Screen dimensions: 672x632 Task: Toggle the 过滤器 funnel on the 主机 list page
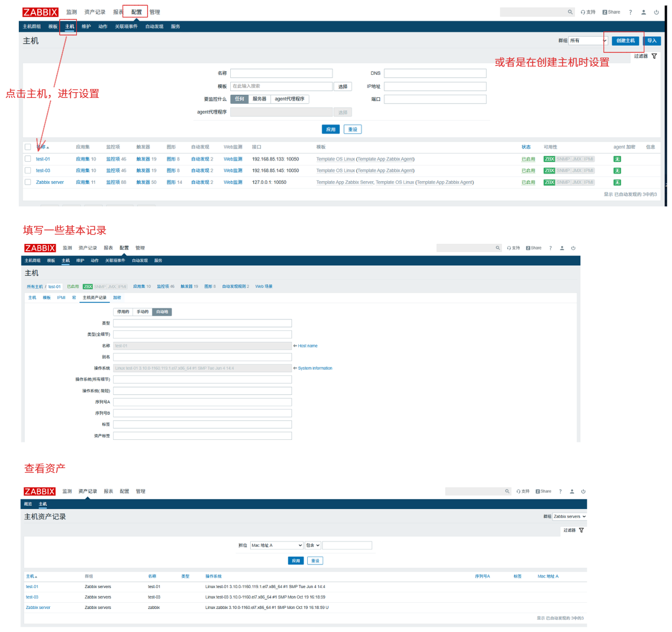coord(654,56)
